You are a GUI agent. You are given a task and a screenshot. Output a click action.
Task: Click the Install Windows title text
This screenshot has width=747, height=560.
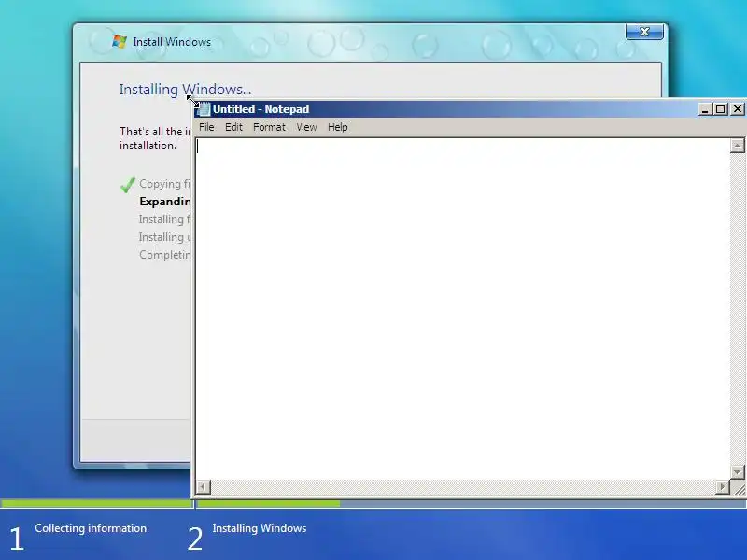pos(172,42)
